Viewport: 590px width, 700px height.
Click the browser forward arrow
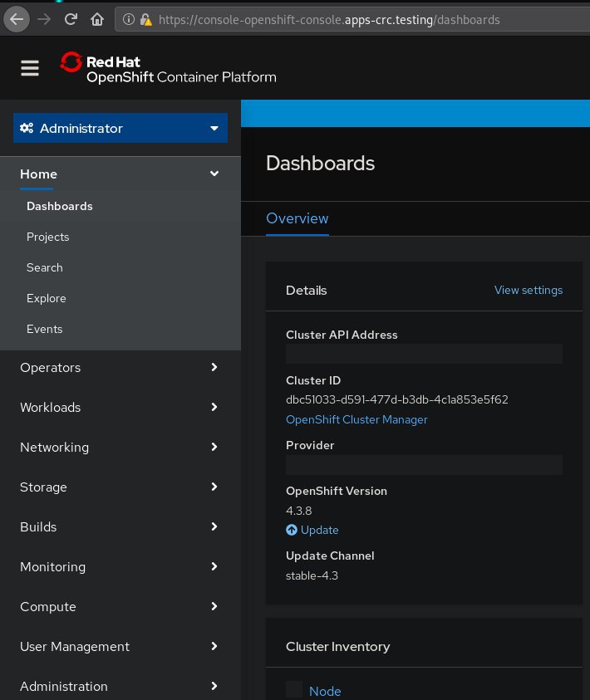(44, 19)
